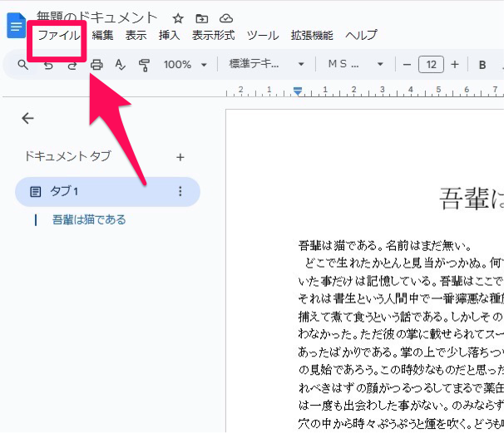Viewport: 504px width, 433px height.
Task: Expand the paragraph style dropdown
Action: pyautogui.click(x=266, y=64)
